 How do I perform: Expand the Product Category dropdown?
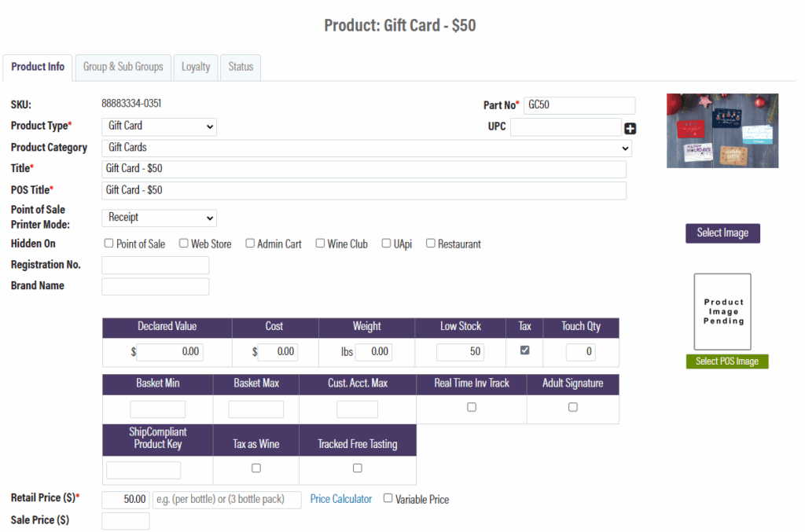366,148
